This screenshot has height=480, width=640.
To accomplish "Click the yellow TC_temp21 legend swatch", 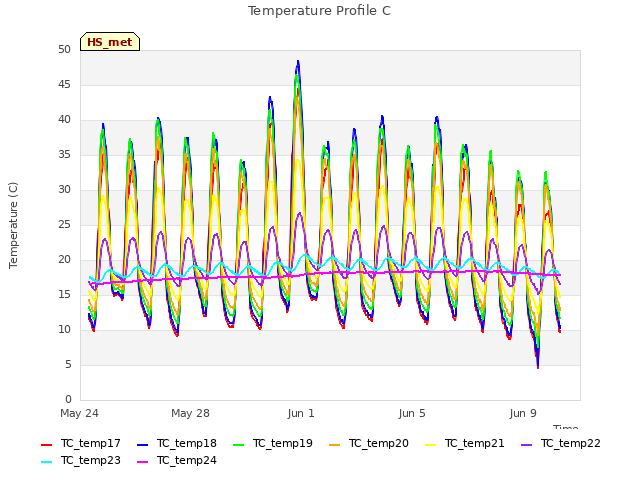I will coord(430,444).
